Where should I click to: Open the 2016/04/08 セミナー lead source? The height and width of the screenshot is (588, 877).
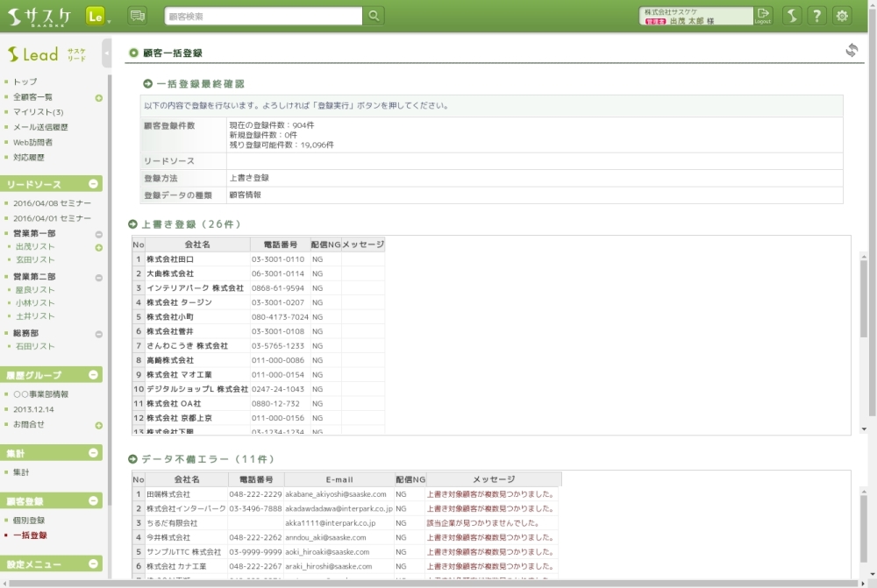[x=52, y=203]
